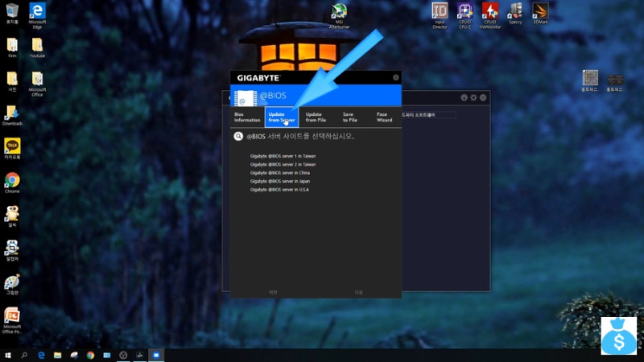644x362 pixels.
Task: Close the background App Center window
Action: click(x=483, y=97)
